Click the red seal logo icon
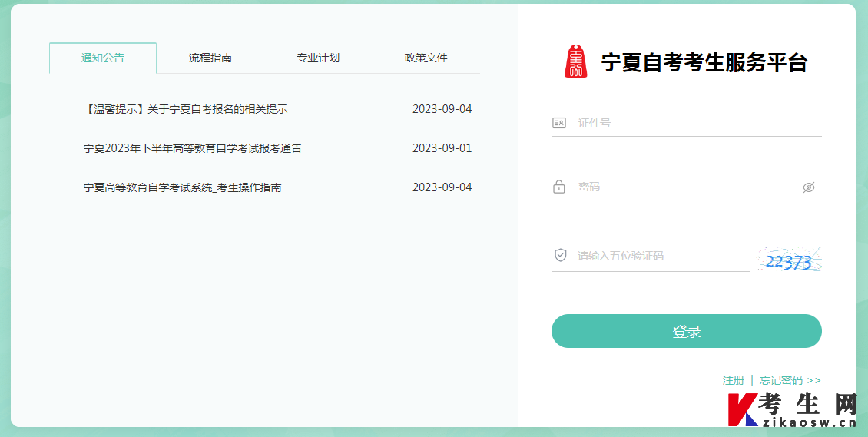Image resolution: width=868 pixels, height=437 pixels. [x=575, y=61]
